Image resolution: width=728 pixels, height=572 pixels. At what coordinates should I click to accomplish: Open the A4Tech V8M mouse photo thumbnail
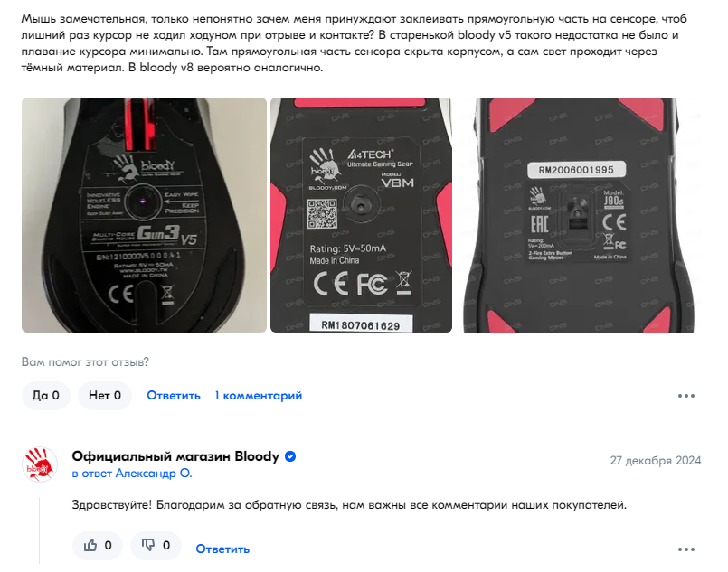click(x=361, y=215)
